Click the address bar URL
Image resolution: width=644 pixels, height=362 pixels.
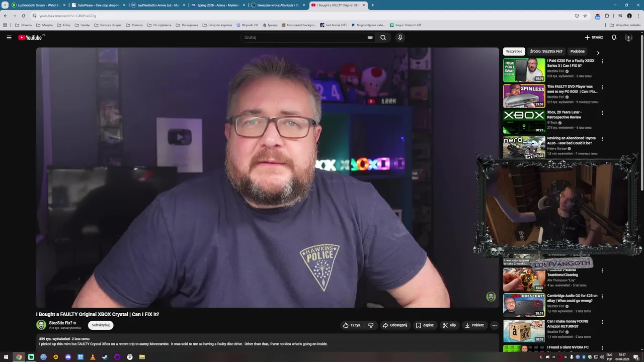(67, 16)
